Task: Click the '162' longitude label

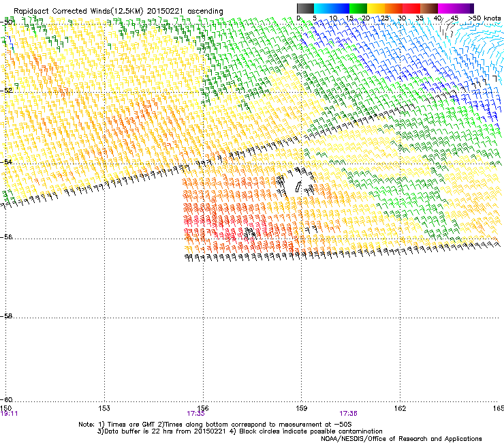Action: (400, 408)
